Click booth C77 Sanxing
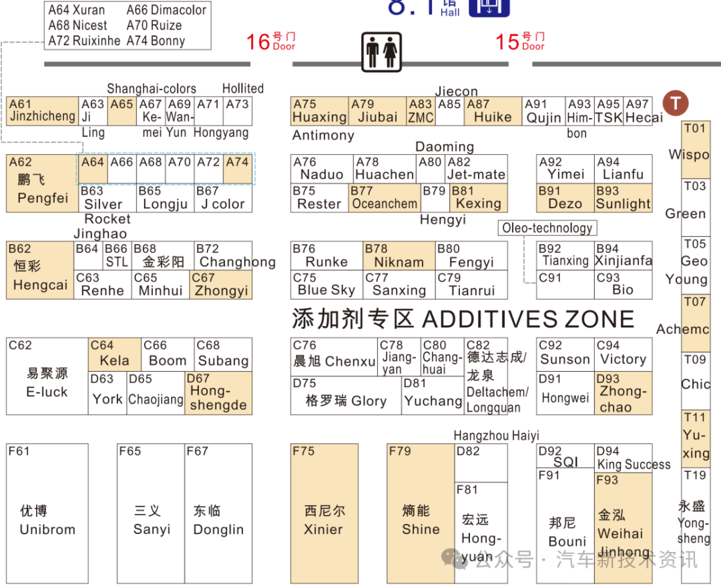This screenshot has width=721, height=588. (399, 284)
